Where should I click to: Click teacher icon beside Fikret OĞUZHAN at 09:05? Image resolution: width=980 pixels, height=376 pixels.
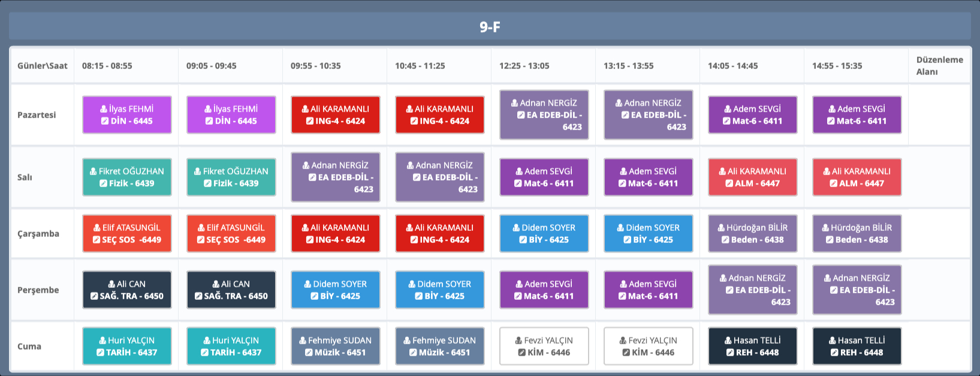point(198,172)
